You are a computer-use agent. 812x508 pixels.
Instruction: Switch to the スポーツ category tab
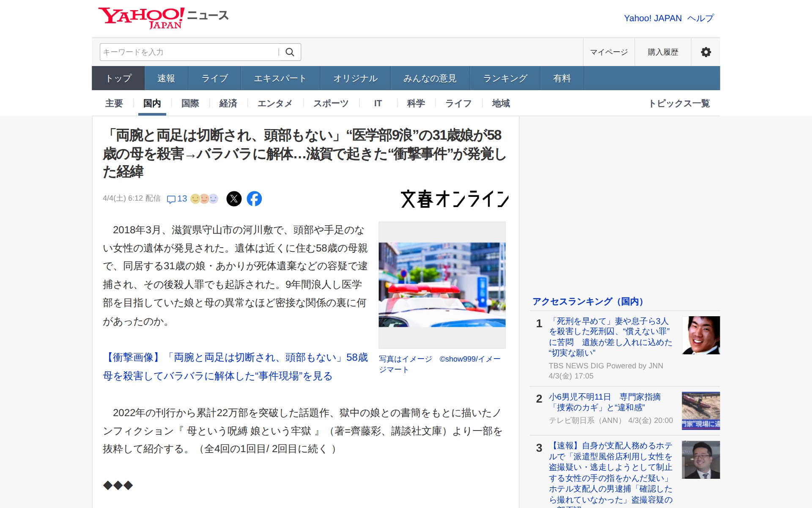[330, 103]
